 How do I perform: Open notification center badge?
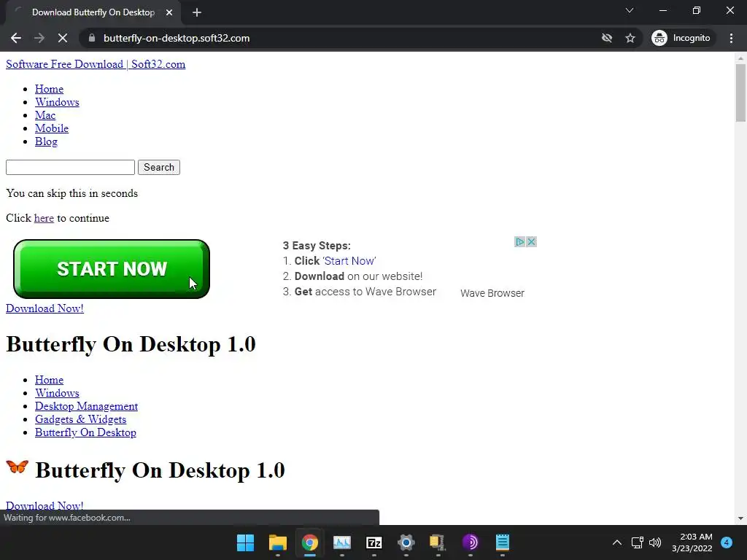click(727, 542)
